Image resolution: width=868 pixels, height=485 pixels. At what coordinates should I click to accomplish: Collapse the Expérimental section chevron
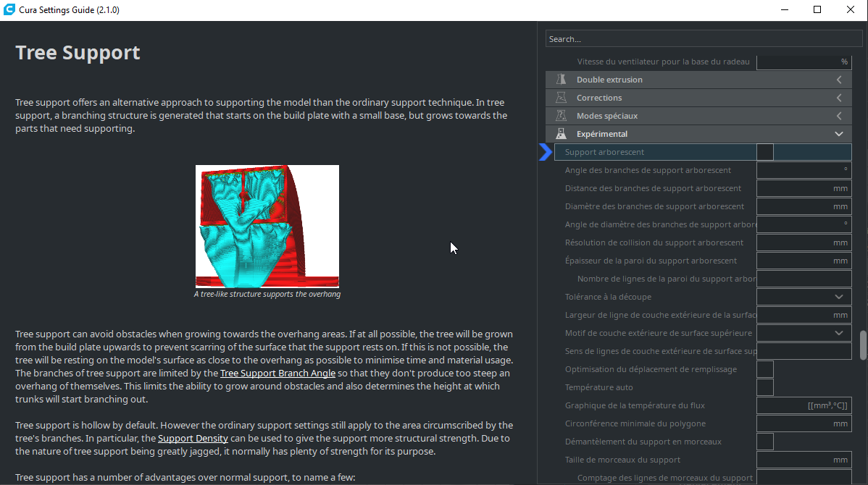point(839,134)
